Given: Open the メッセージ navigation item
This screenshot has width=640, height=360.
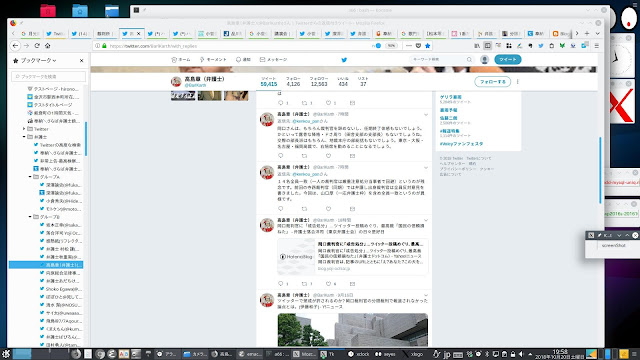Looking at the screenshot, I should (273, 60).
